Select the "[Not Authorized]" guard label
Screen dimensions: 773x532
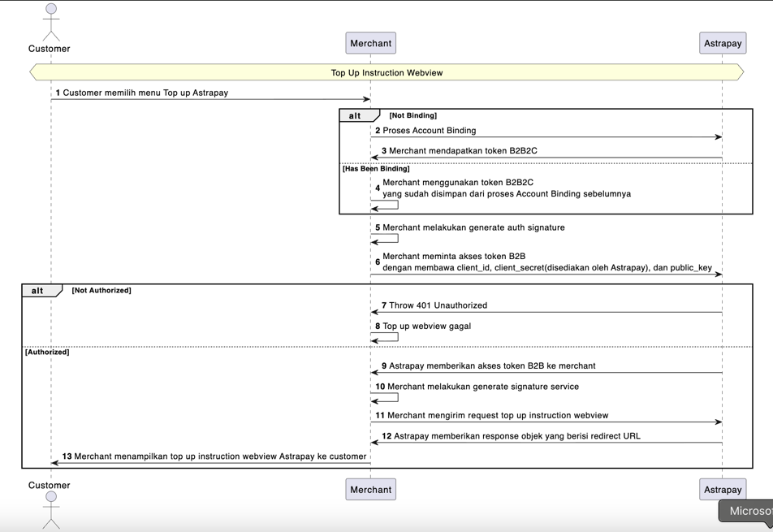101,291
